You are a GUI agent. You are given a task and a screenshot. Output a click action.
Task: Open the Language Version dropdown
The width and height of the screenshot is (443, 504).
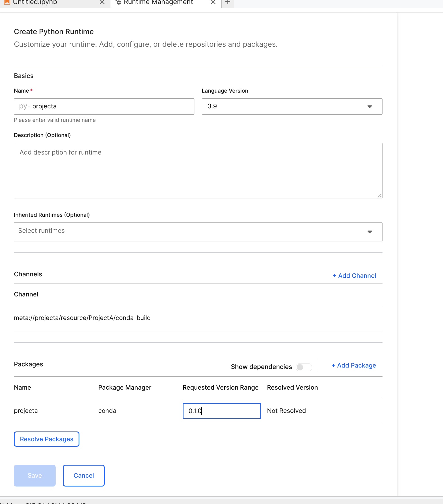292,106
